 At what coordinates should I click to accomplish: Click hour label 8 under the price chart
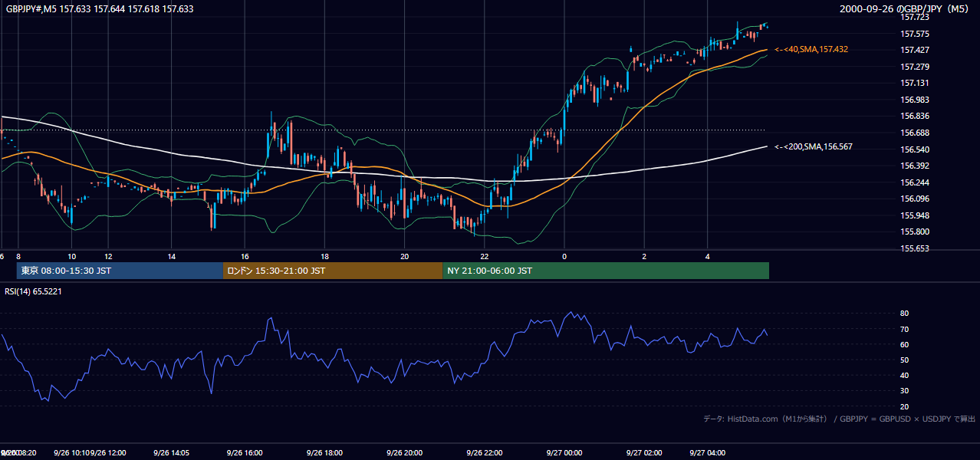coord(18,256)
